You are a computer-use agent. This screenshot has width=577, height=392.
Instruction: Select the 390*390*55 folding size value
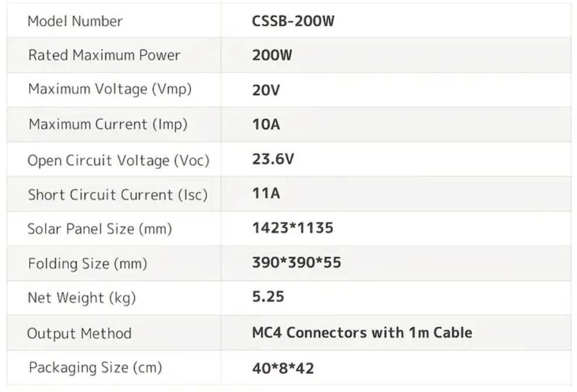click(297, 263)
